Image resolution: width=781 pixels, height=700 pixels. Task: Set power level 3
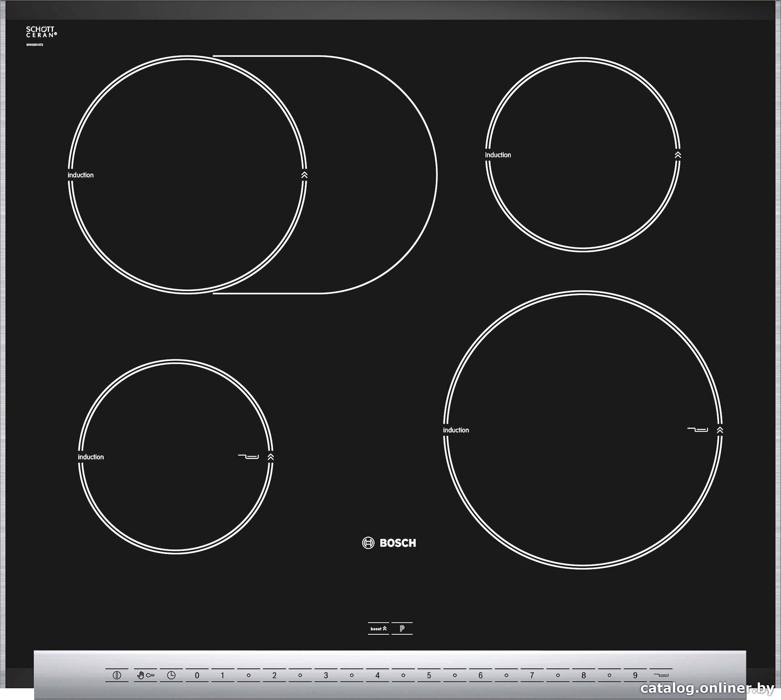pos(326,675)
